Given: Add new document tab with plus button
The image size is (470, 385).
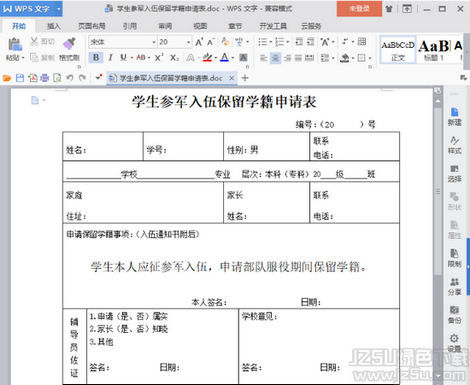Looking at the screenshot, I should click(x=245, y=78).
